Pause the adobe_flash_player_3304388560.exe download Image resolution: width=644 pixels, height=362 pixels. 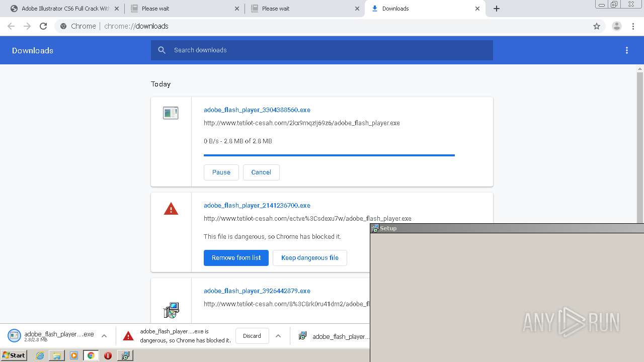221,172
